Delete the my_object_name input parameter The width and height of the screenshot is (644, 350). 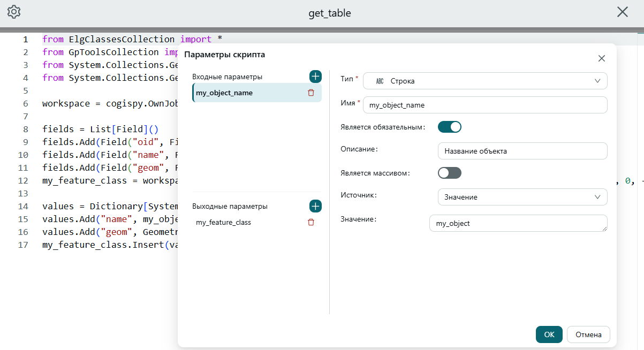[311, 93]
